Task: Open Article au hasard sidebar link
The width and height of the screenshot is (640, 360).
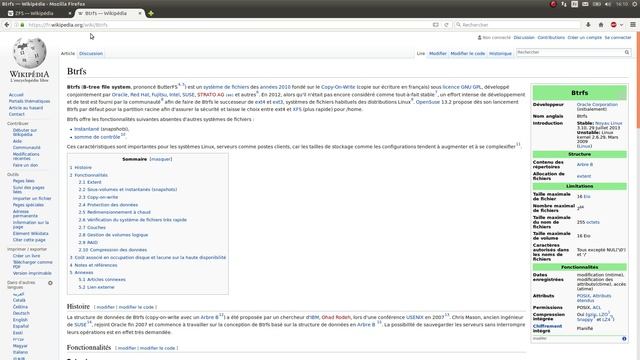Action: pos(26,108)
